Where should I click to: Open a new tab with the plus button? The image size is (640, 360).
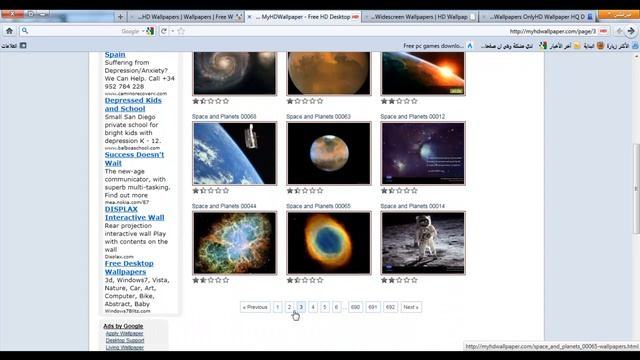click(120, 17)
